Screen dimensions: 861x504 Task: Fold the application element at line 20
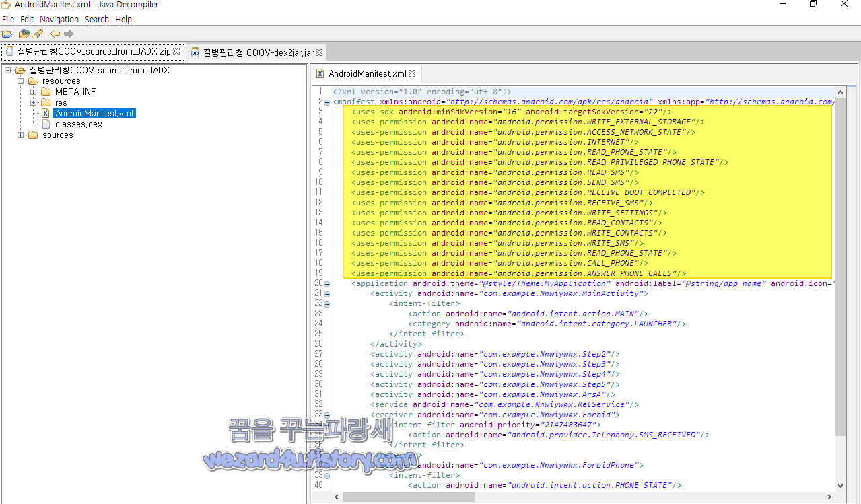point(326,284)
